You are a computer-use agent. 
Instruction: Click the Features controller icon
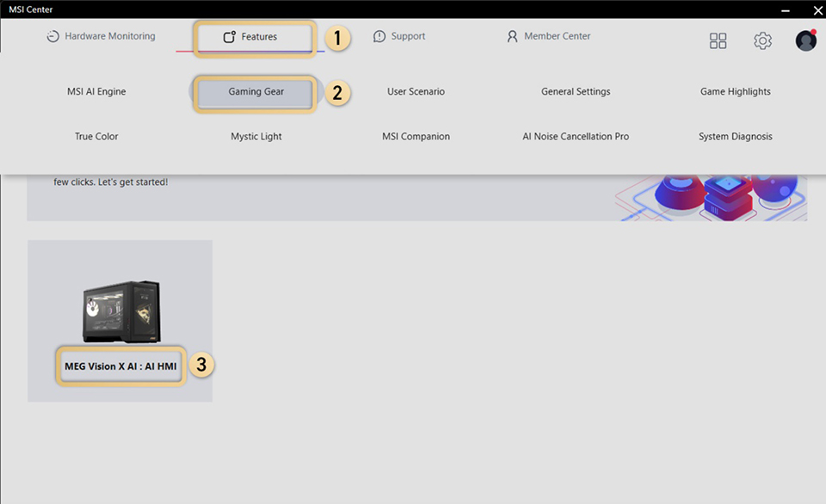point(229,37)
